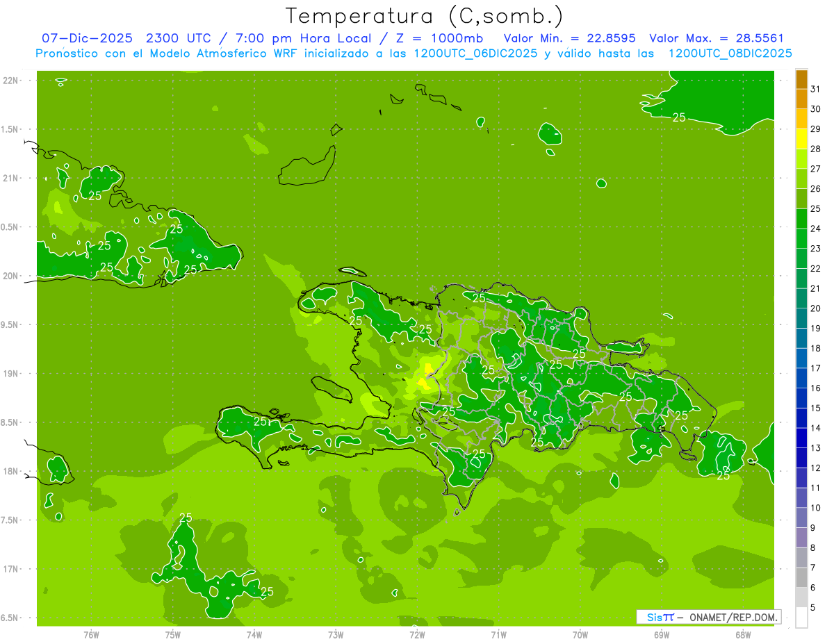Click the "31" color scale label
834x644 pixels.
coord(816,89)
